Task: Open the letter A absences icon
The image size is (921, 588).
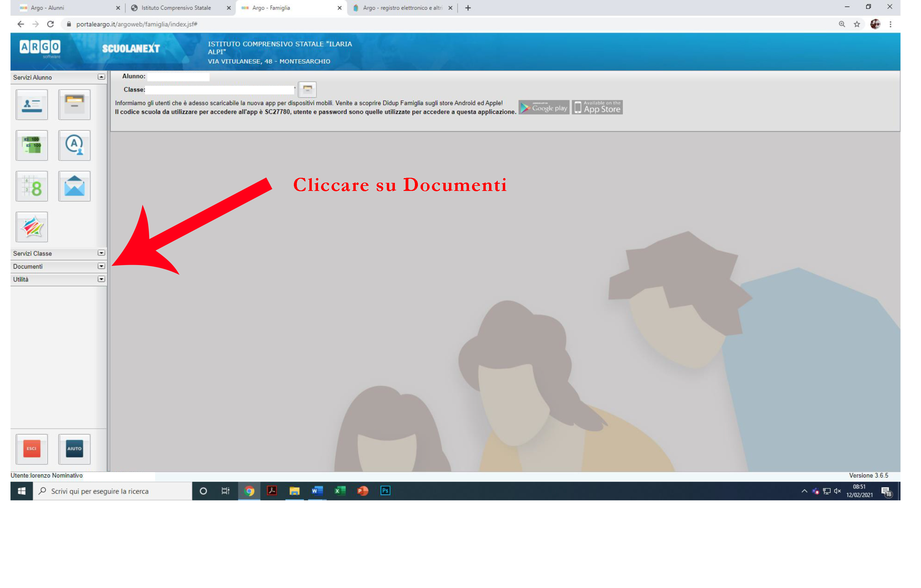Action: [x=74, y=145]
